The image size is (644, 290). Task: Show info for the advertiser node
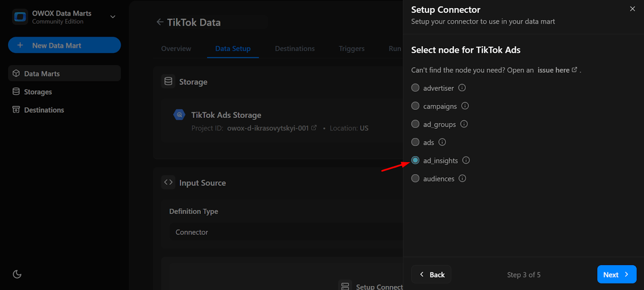[x=462, y=88]
